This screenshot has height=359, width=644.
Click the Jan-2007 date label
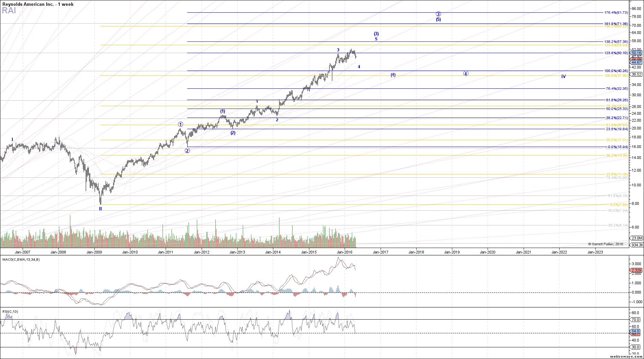click(23, 252)
